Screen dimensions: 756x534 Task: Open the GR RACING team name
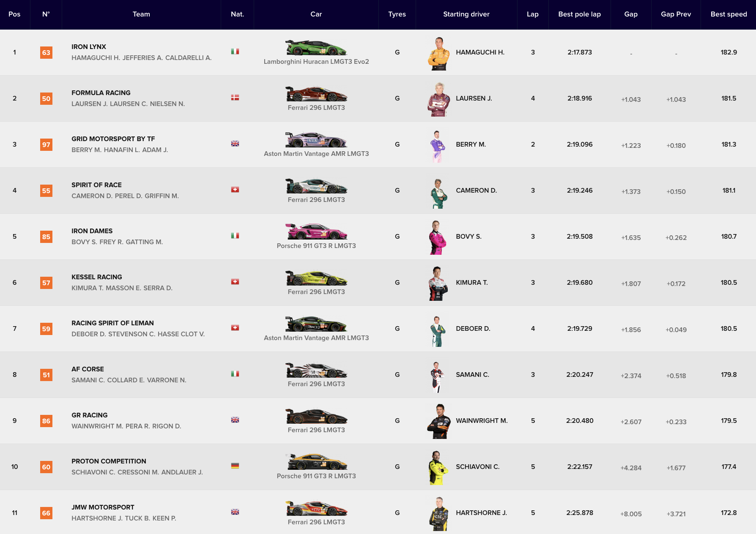[90, 415]
